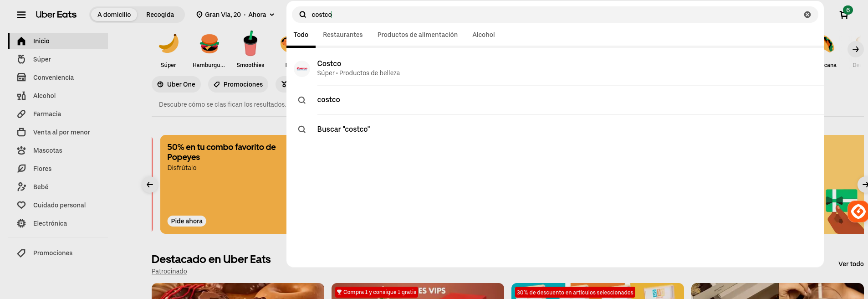Choose the lowercase costco search suggestion
The image size is (868, 299).
(555, 100)
